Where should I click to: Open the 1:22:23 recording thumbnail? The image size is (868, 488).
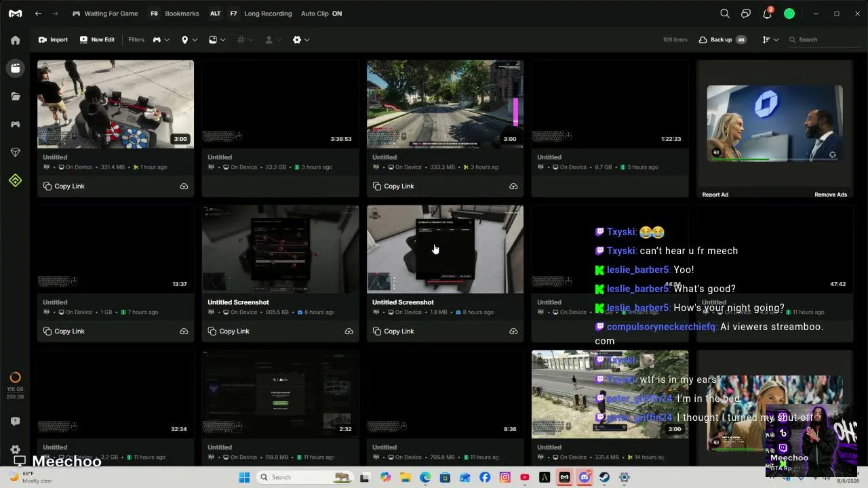click(610, 104)
